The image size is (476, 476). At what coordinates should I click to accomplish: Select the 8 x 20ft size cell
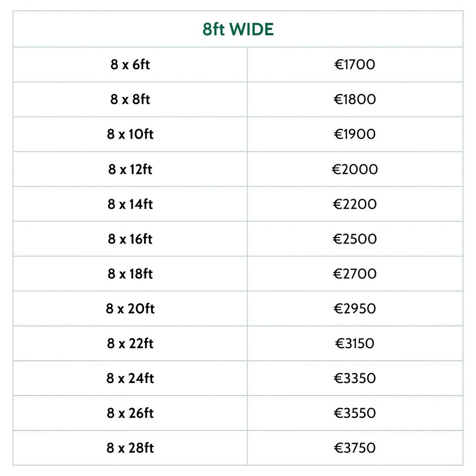coord(130,309)
